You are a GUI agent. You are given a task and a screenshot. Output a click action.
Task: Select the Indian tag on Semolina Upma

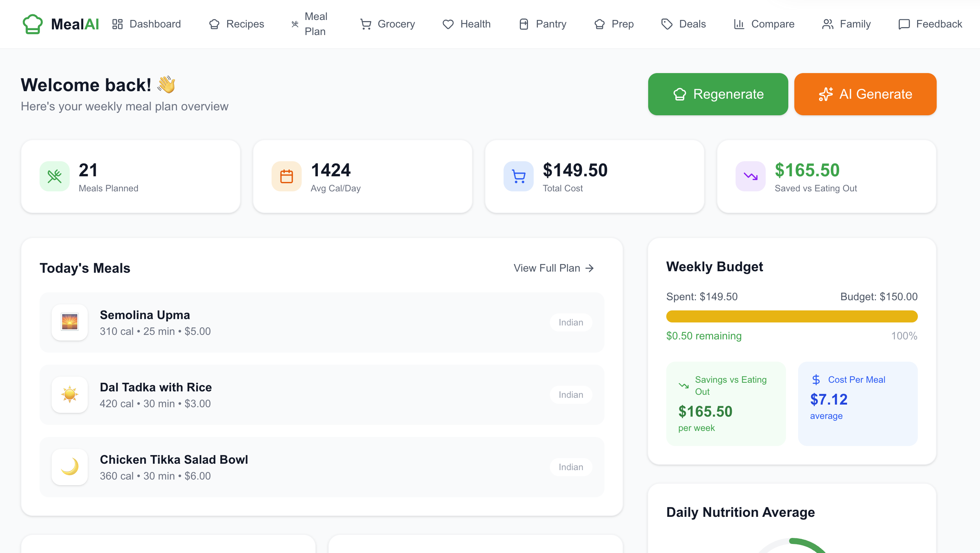point(570,322)
